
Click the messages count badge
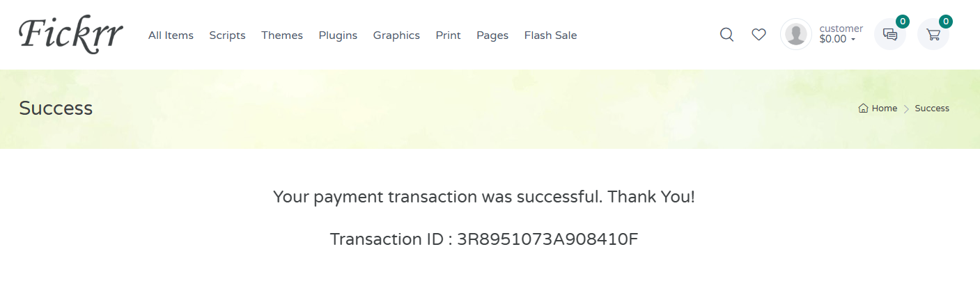[x=903, y=22]
